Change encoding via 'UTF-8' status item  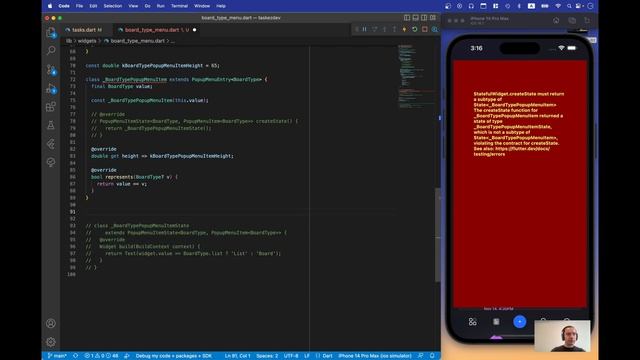(x=291, y=356)
